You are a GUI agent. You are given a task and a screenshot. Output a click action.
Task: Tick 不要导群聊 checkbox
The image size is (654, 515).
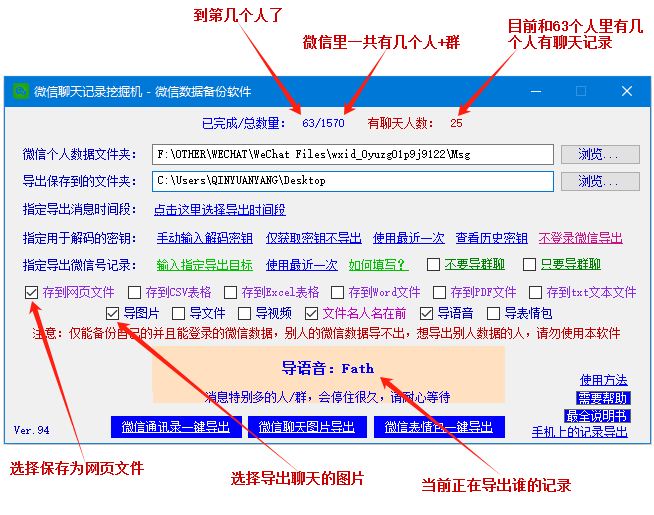click(x=433, y=264)
